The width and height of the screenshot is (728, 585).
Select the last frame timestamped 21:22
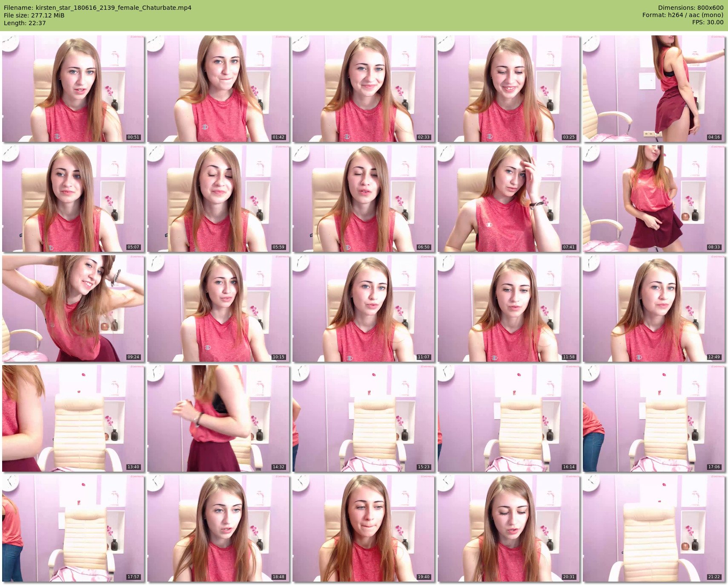[x=654, y=528]
